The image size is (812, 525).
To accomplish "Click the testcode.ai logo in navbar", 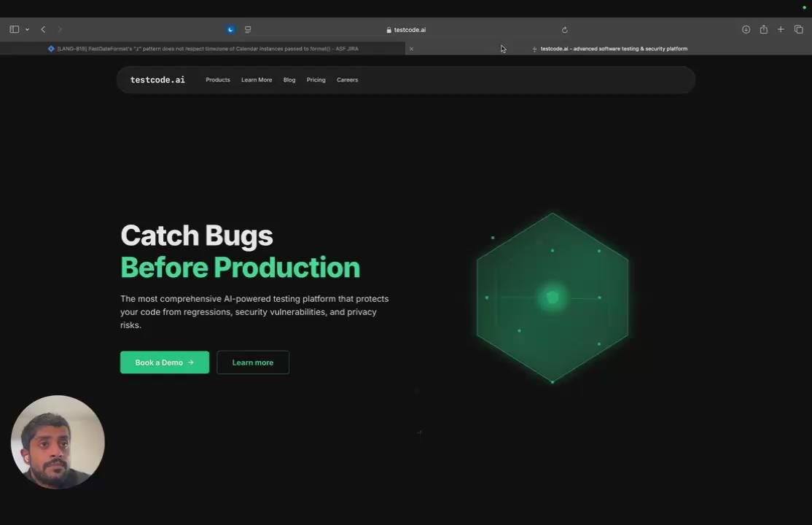I will 157,79.
